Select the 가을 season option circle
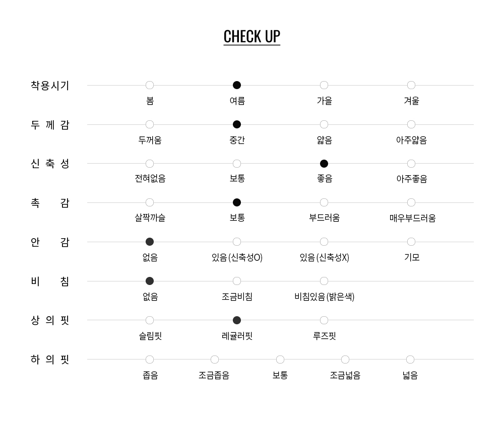The image size is (504, 429). (324, 85)
